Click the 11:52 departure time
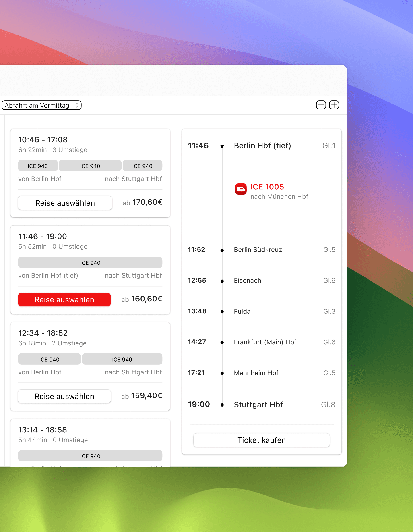This screenshot has height=532, width=413. [x=196, y=249]
